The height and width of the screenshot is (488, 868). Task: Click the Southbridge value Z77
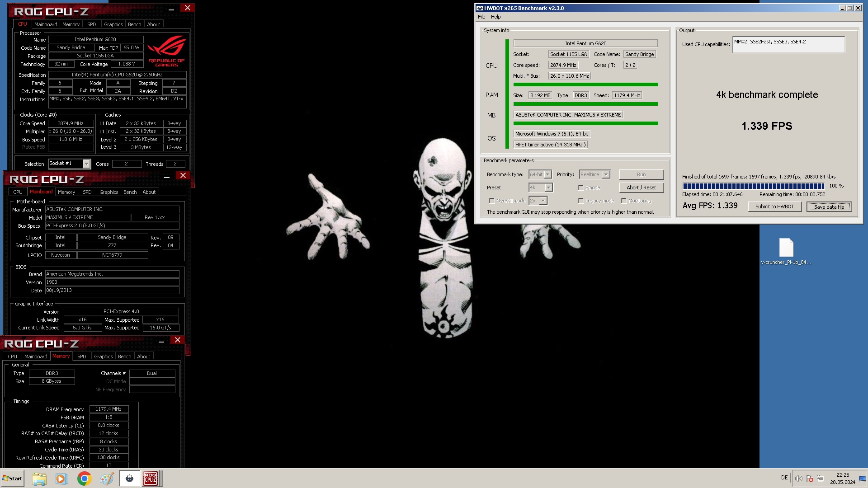(112, 245)
